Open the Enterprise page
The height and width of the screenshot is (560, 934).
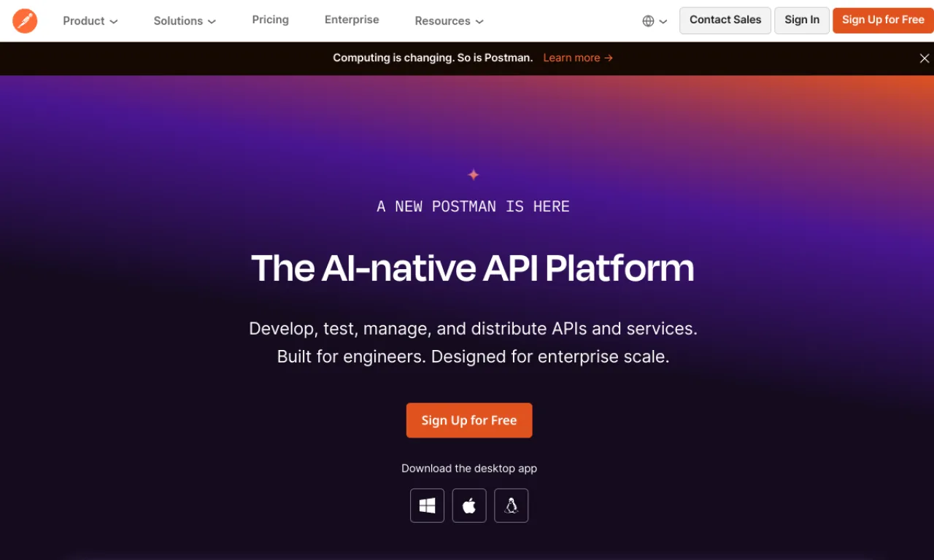[352, 20]
